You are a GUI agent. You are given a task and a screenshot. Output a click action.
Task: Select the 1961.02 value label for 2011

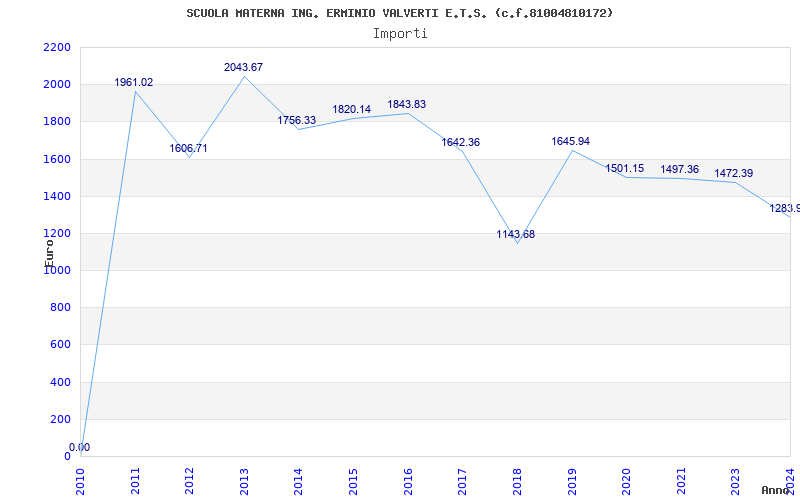tap(134, 83)
